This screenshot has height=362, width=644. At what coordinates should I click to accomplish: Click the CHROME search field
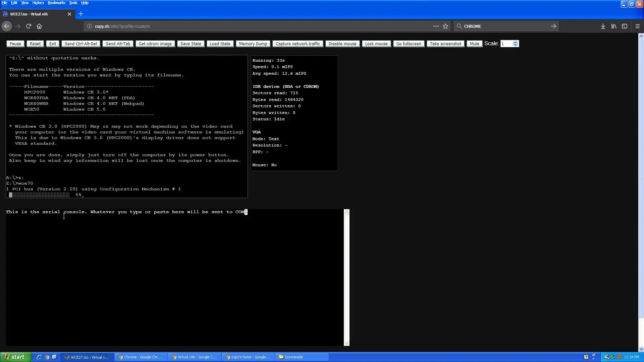[503, 26]
